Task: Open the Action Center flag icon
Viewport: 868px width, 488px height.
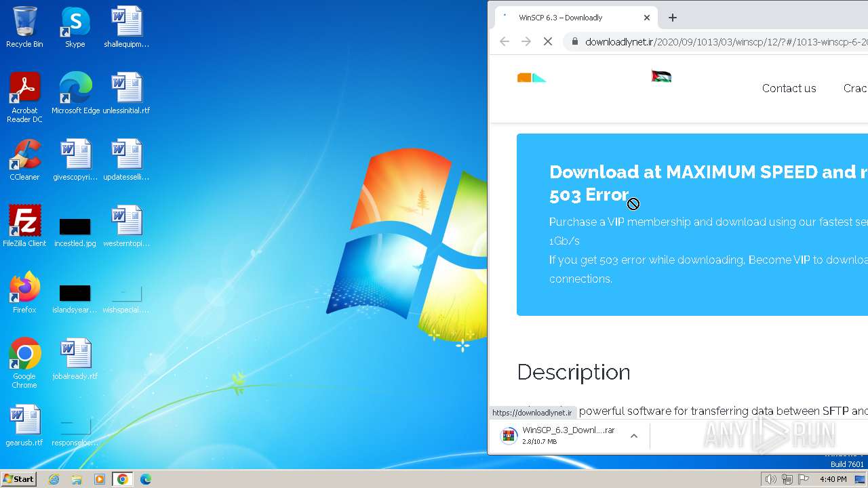Action: point(804,479)
